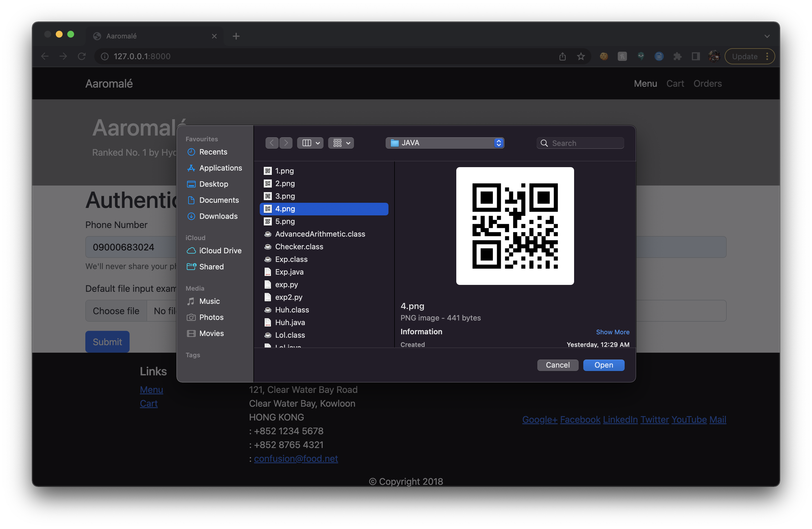Go to Desktop folder in sidebar

pyautogui.click(x=207, y=184)
